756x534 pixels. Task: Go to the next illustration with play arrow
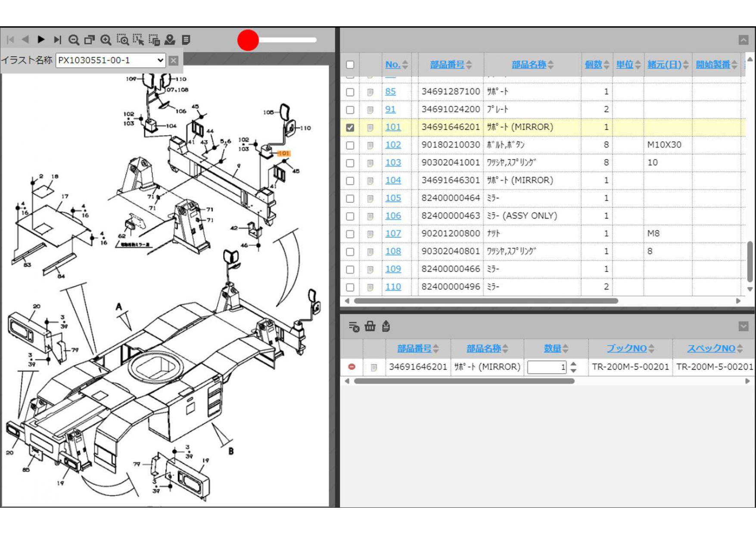[41, 40]
